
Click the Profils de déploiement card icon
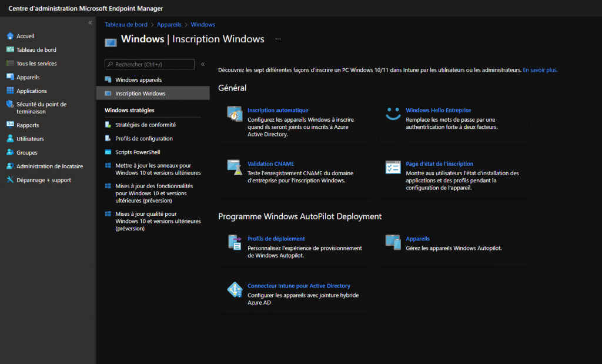pyautogui.click(x=235, y=242)
